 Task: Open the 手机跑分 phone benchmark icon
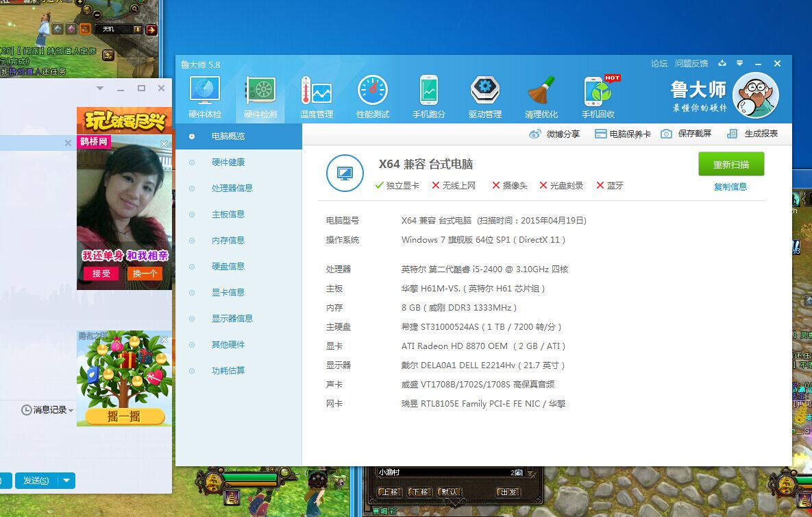coord(429,98)
